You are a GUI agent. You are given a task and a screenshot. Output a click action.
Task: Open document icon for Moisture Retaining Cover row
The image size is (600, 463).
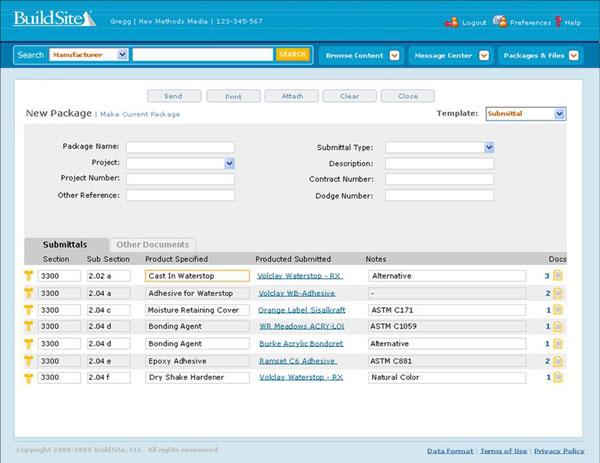point(558,309)
